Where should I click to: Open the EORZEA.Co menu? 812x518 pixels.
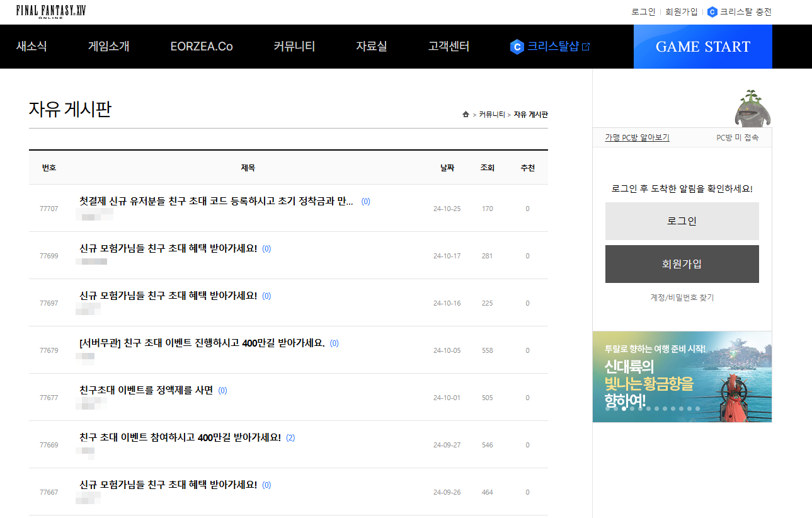tap(202, 47)
